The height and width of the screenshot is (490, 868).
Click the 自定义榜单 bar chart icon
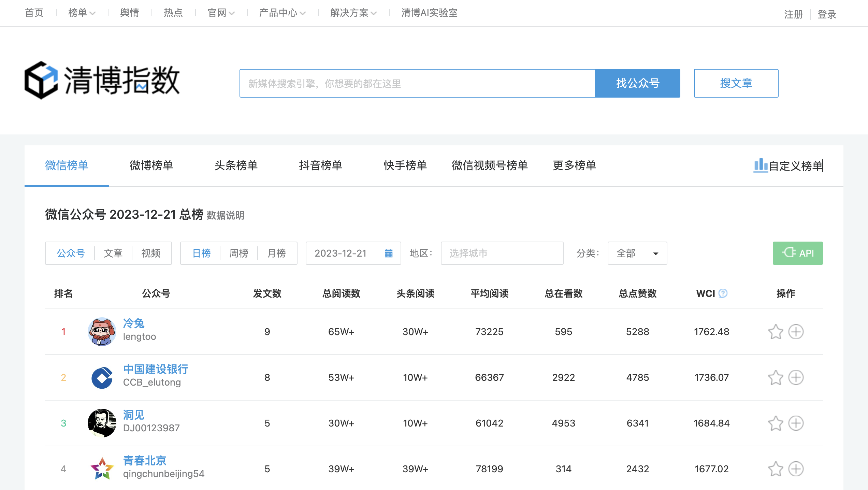(x=761, y=165)
